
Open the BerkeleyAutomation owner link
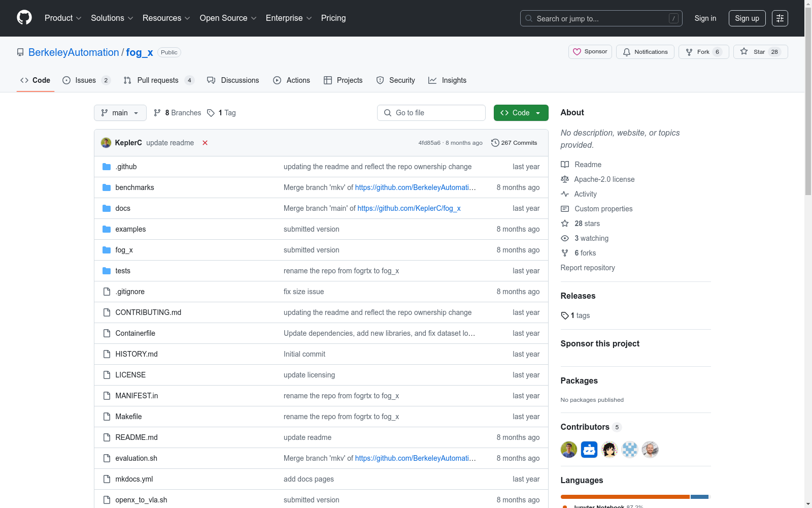tap(74, 52)
